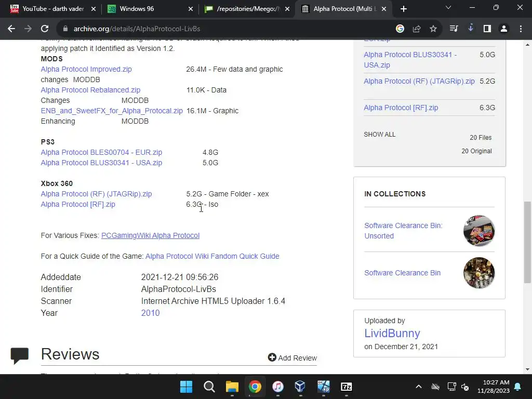Click SHOW ALL files

coord(380,135)
